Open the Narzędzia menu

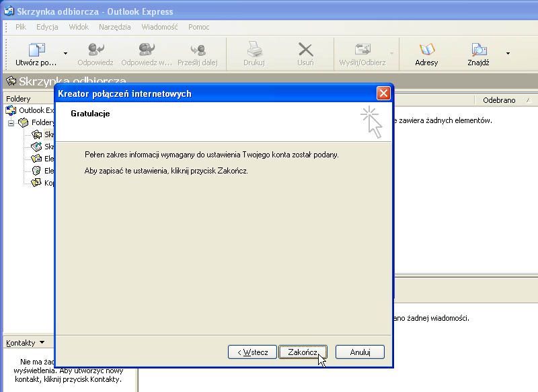click(x=114, y=27)
